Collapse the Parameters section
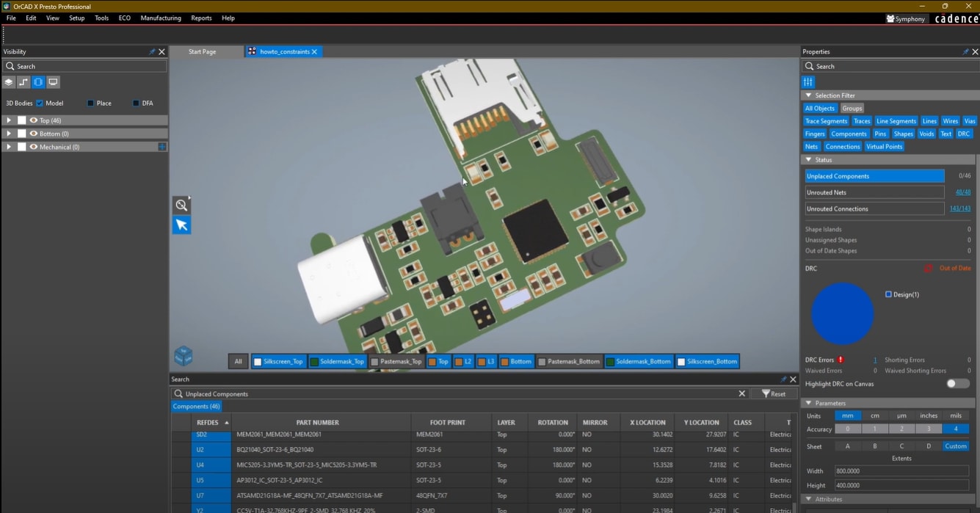 [808, 403]
